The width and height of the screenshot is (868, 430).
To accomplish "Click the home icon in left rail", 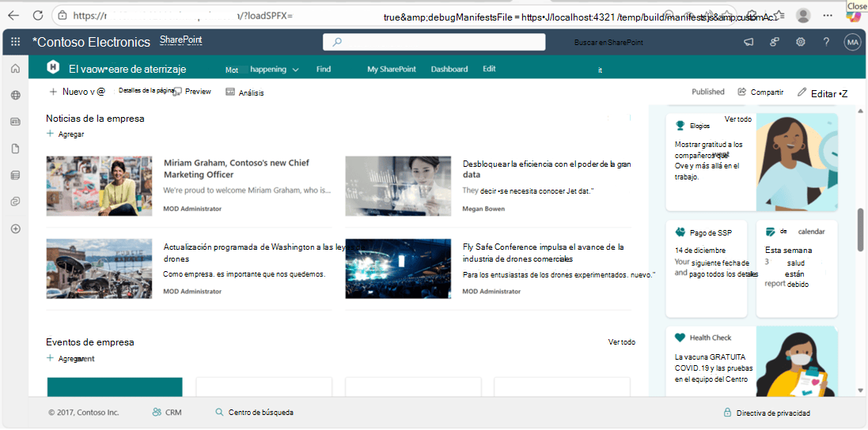I will click(16, 69).
